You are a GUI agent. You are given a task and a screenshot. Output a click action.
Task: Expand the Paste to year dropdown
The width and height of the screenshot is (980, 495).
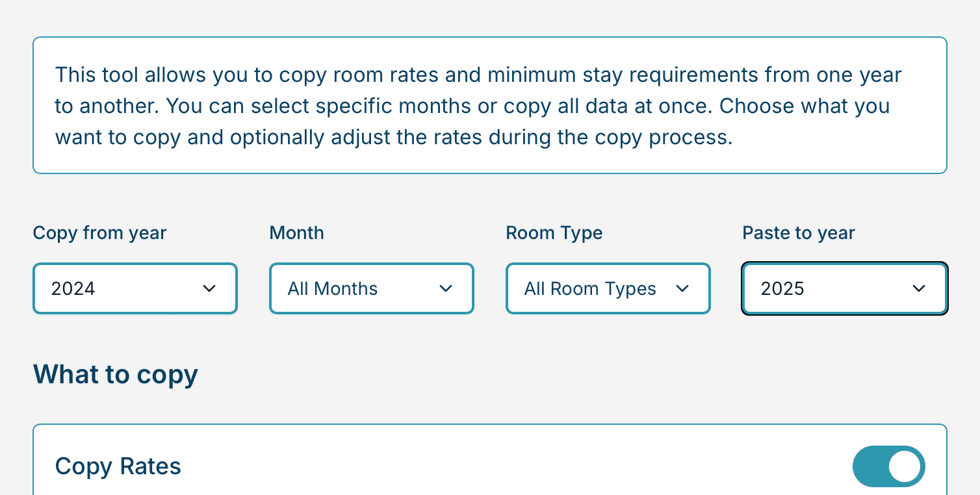click(844, 288)
